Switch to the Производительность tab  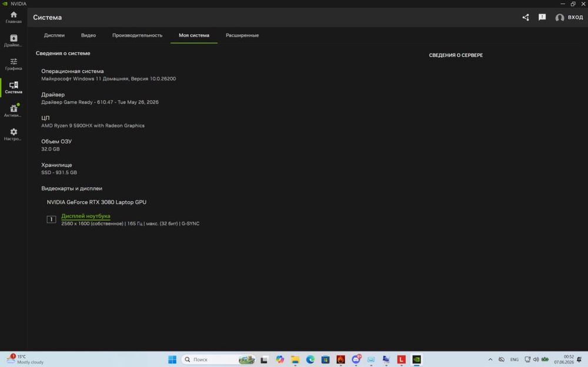point(137,35)
